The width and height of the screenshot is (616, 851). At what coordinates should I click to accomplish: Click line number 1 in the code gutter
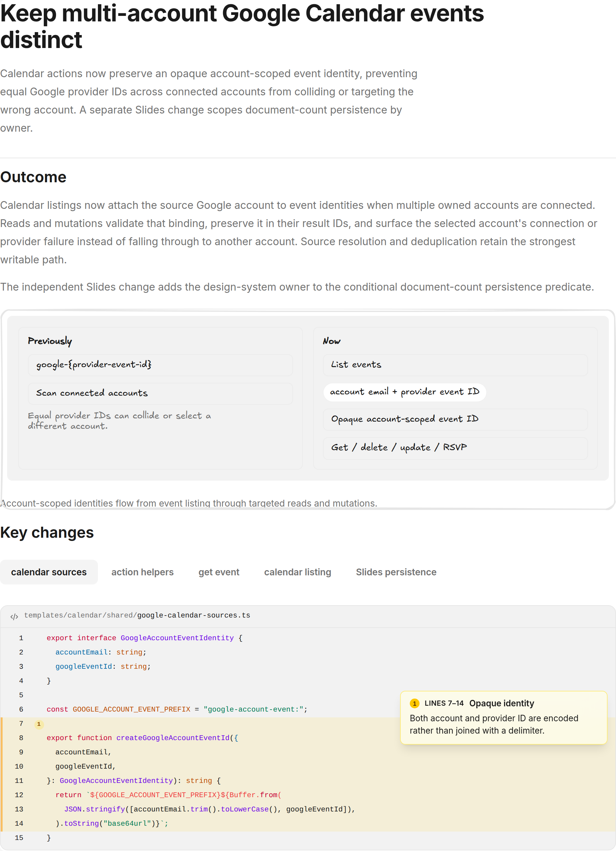21,638
